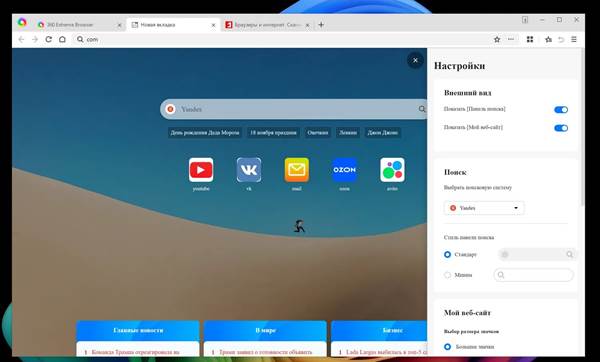This screenshot has width=600, height=362.
Task: Toggle Показать [Мой веб-сайт] switch
Action: pos(561,128)
